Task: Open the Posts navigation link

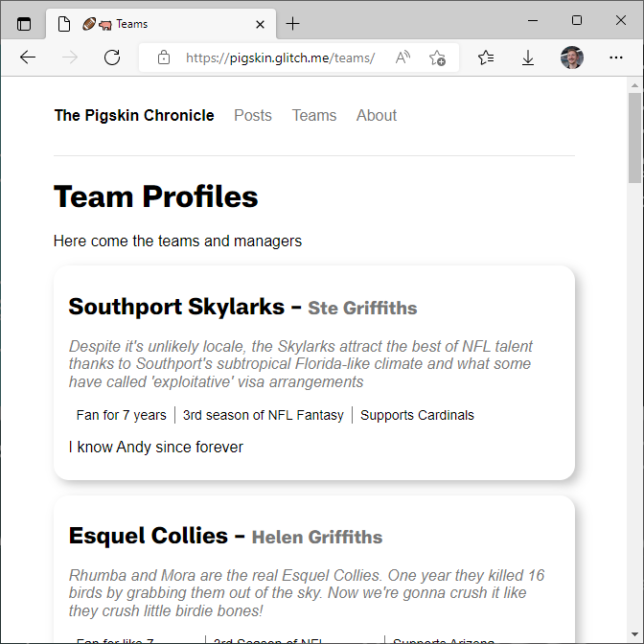Action: pos(253,115)
